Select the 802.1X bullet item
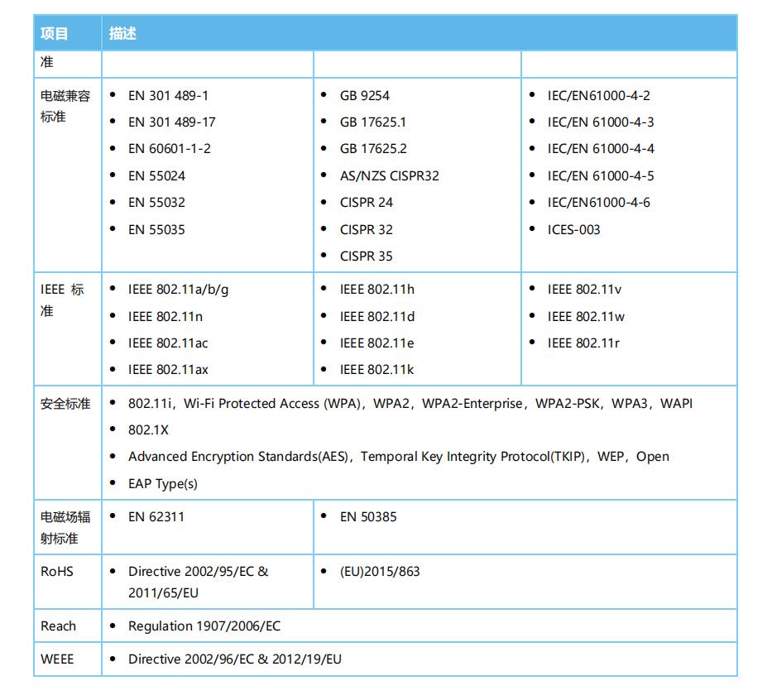The image size is (772, 700). pyautogui.click(x=148, y=430)
